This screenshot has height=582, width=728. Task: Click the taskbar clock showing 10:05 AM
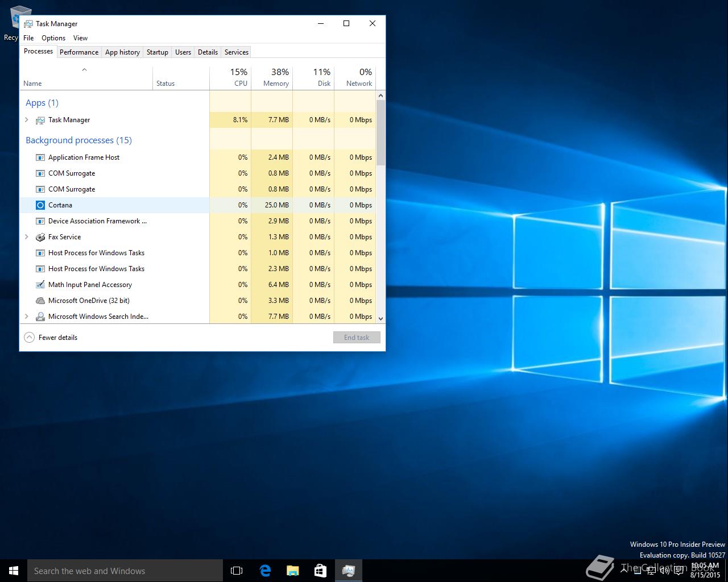[705, 571]
